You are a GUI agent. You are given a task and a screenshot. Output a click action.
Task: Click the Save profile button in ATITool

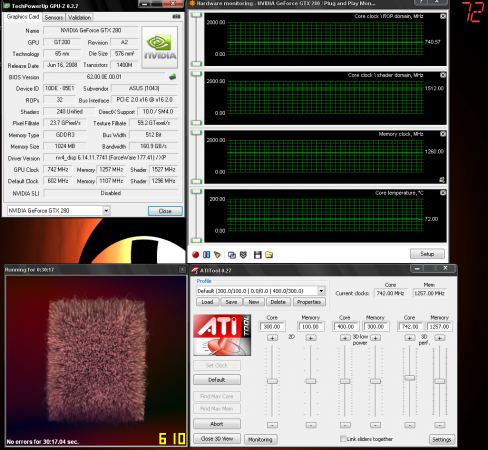(231, 302)
